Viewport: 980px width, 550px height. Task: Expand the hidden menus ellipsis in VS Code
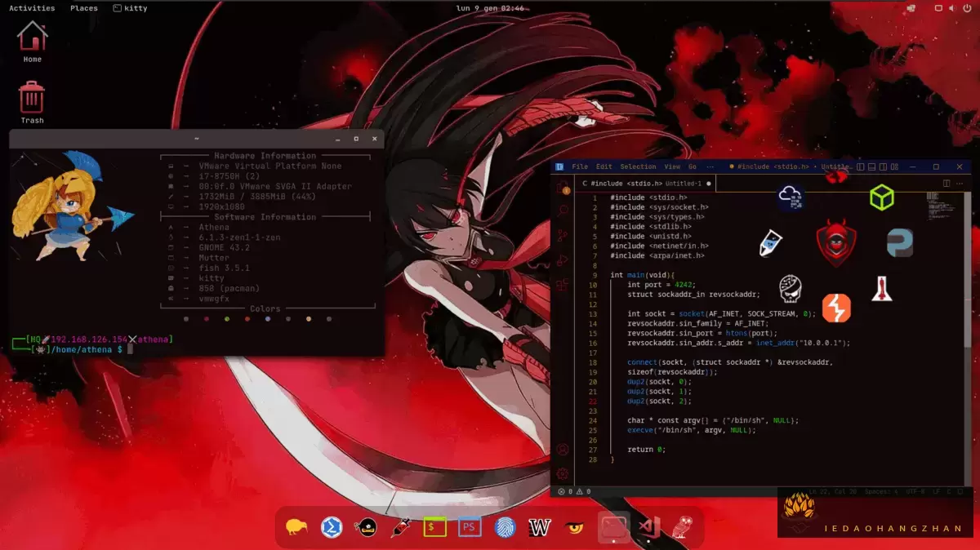click(710, 166)
